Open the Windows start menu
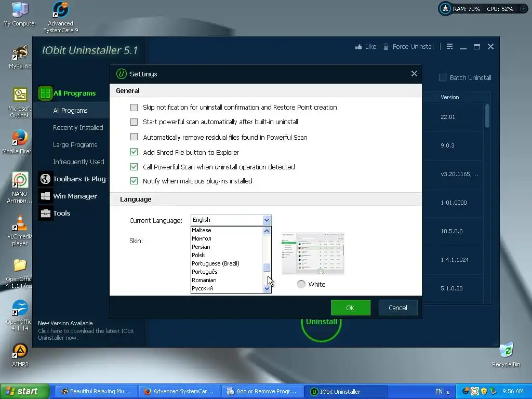 coord(24,391)
